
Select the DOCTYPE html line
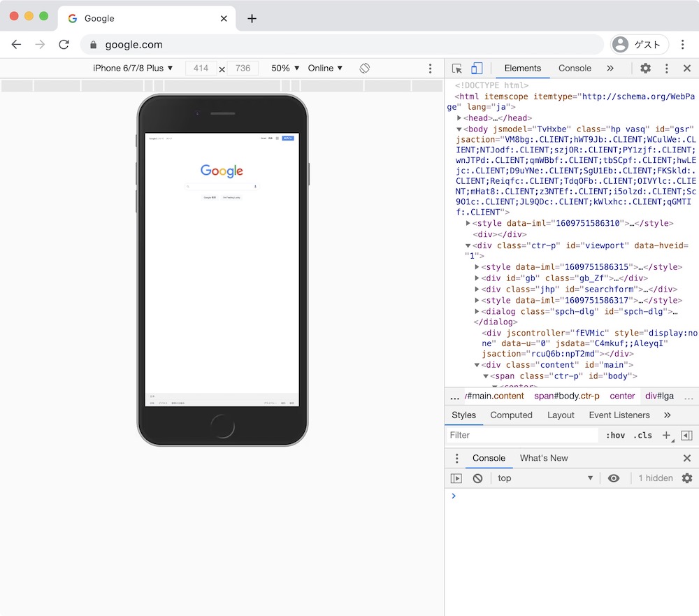[x=491, y=85]
